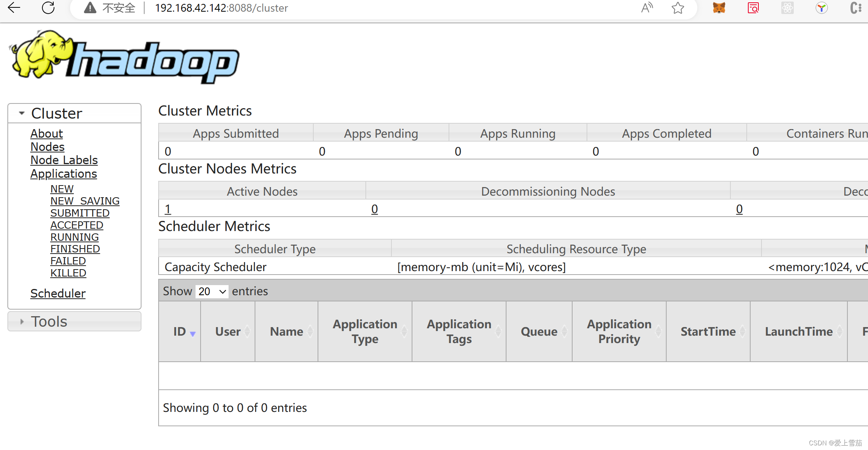Open the Scheduler link

coord(58,293)
